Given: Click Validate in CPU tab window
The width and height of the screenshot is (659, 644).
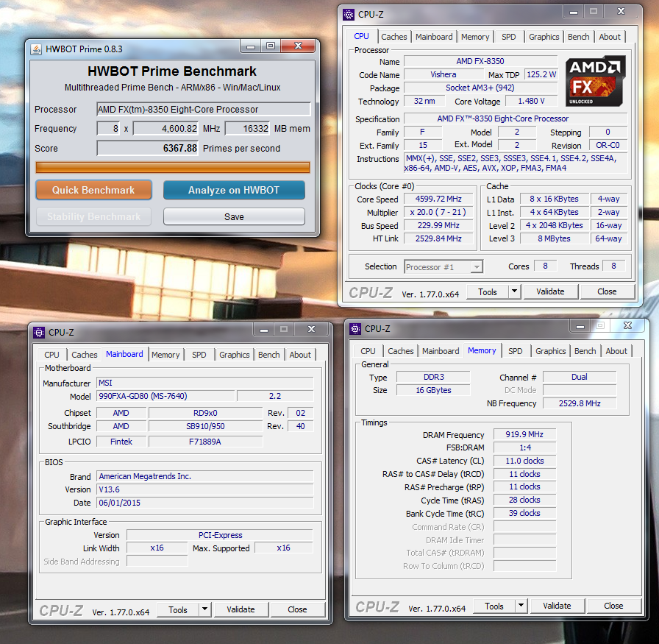Looking at the screenshot, I should point(550,291).
